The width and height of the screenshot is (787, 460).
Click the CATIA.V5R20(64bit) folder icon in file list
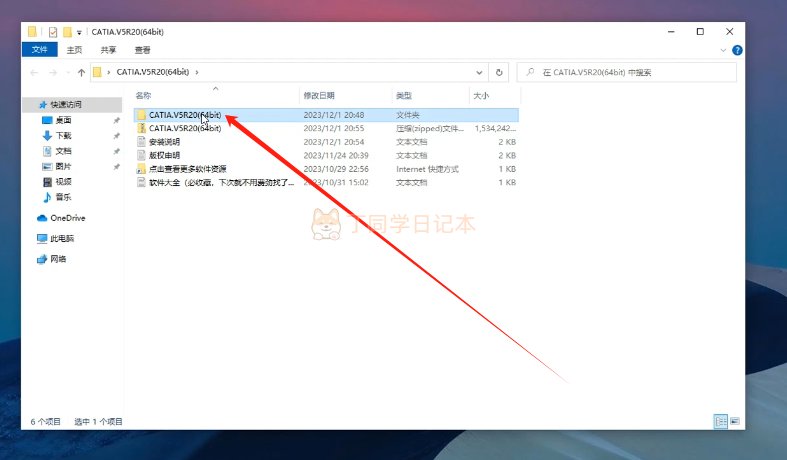142,115
